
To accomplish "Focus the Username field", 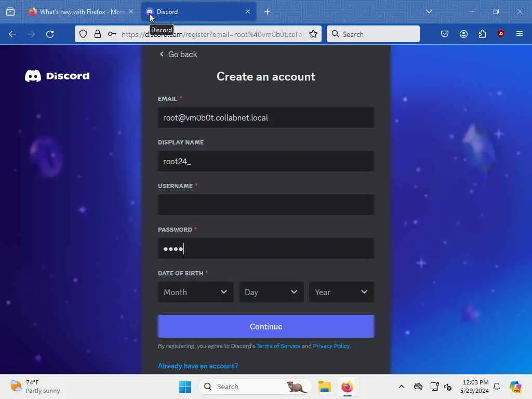I will (x=266, y=205).
